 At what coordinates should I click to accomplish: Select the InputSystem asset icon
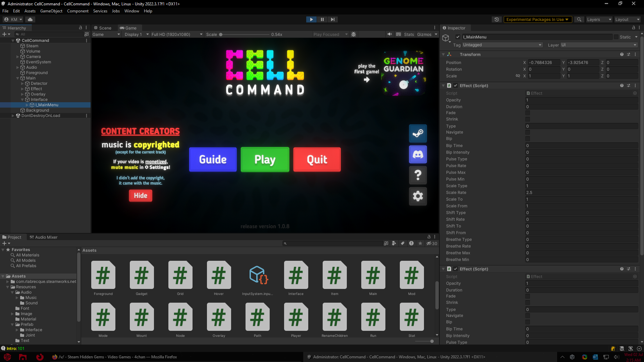[258, 275]
